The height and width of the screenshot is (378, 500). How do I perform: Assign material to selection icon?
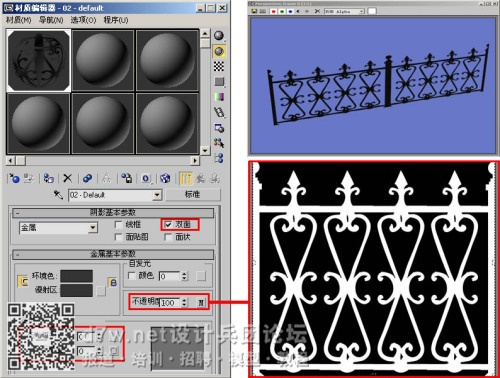pyautogui.click(x=49, y=178)
